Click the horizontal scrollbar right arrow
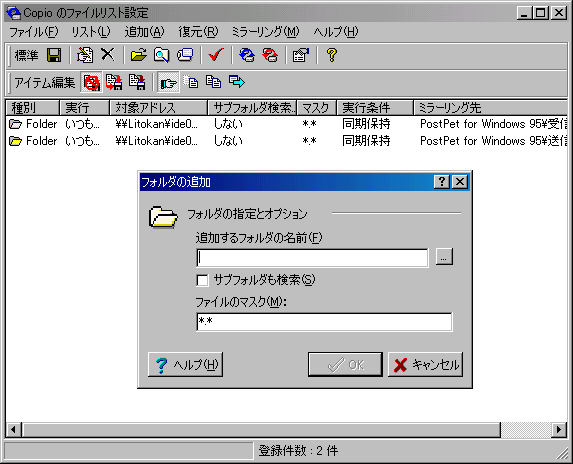573x464 pixels. coord(559,429)
